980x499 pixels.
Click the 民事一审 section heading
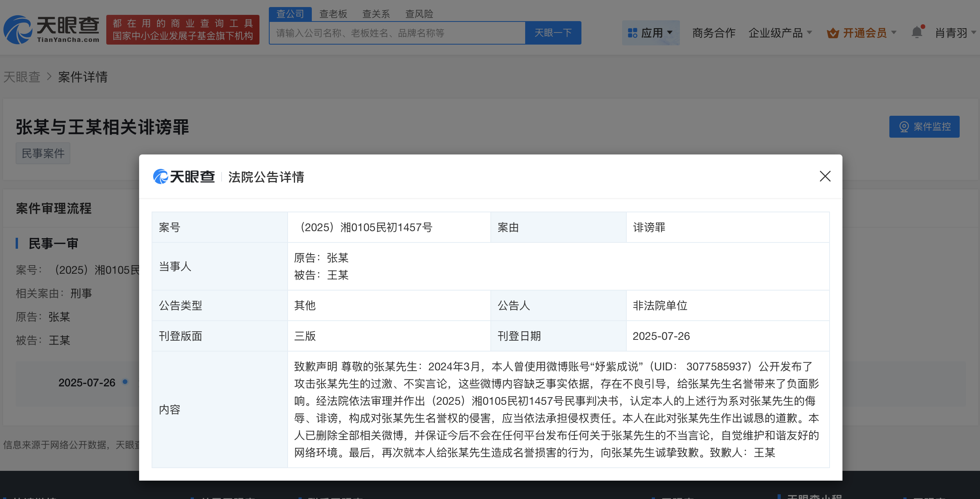click(53, 244)
